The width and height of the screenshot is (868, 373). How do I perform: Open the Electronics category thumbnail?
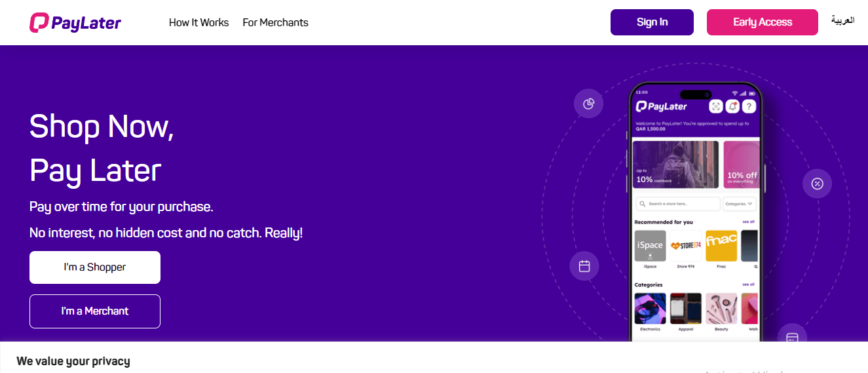[650, 309]
